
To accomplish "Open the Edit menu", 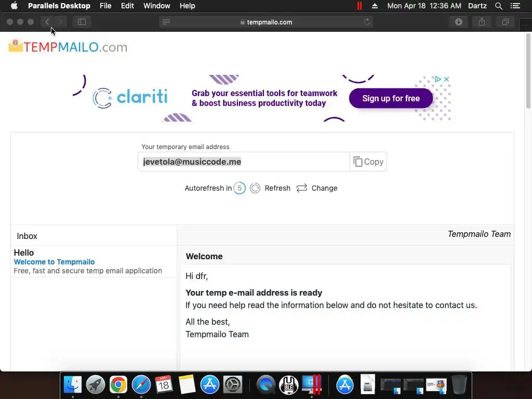I will [x=127, y=6].
